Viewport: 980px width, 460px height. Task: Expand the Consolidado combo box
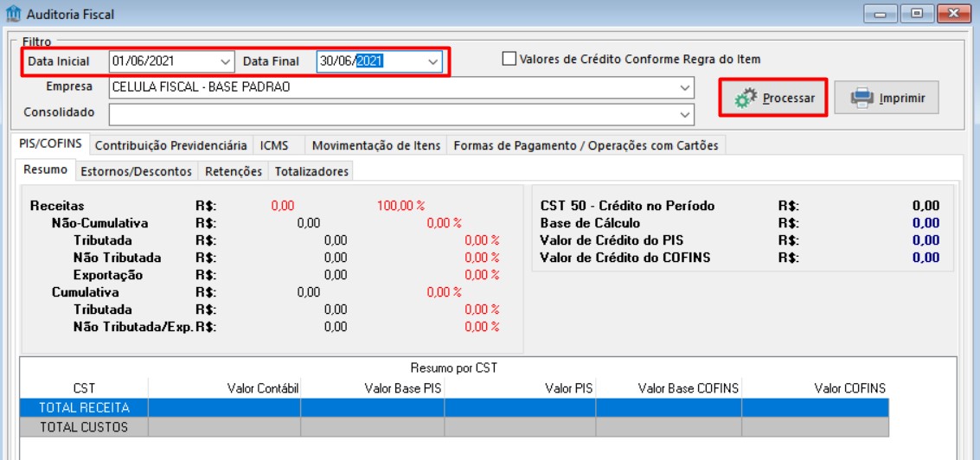pyautogui.click(x=685, y=114)
